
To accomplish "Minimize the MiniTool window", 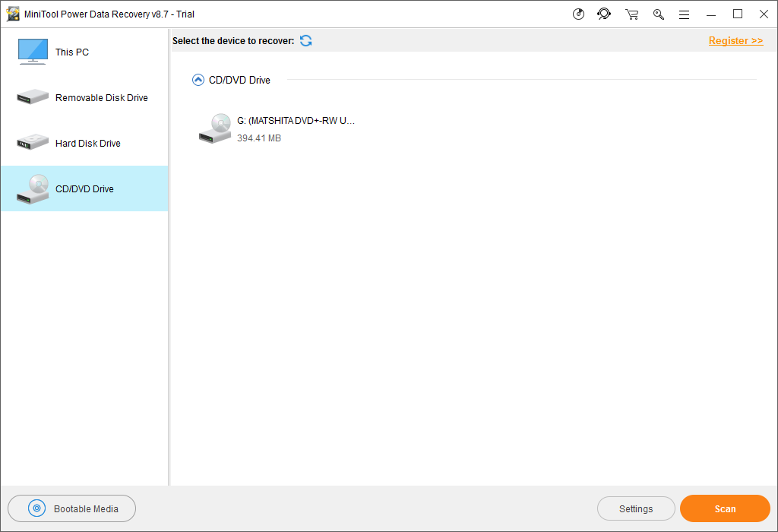I will (x=711, y=14).
